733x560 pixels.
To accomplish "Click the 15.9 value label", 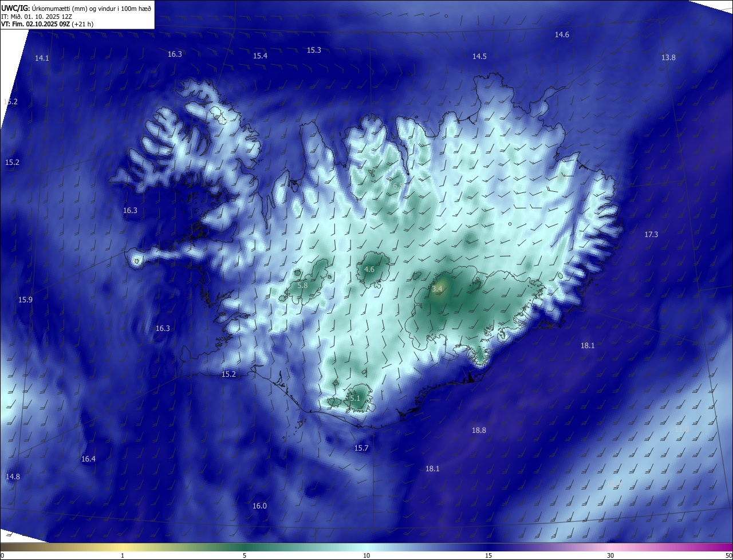I will pos(25,299).
